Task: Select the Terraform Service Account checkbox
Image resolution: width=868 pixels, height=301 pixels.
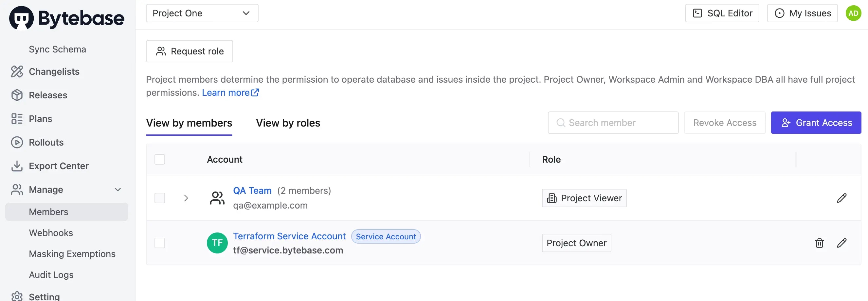Action: (x=160, y=243)
